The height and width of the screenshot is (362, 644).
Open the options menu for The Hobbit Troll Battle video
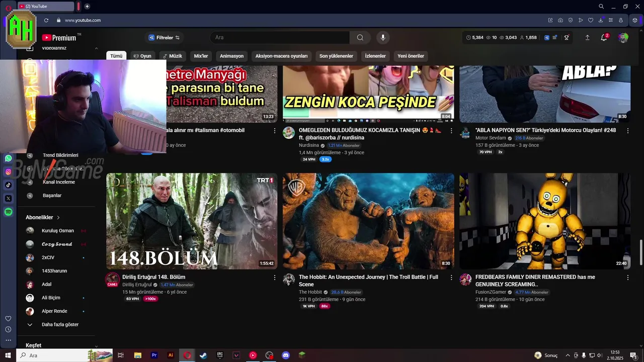tap(451, 277)
